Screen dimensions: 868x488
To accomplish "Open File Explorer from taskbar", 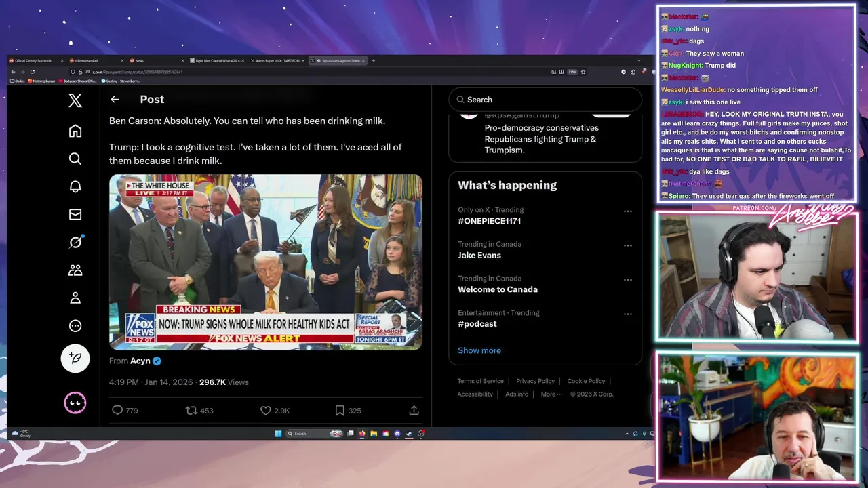I will 374,434.
